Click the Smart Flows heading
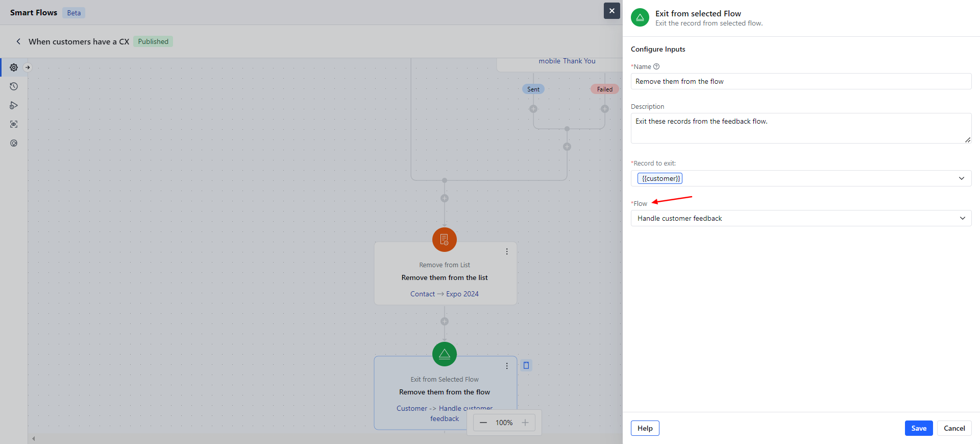This screenshot has height=444, width=980. pos(34,13)
